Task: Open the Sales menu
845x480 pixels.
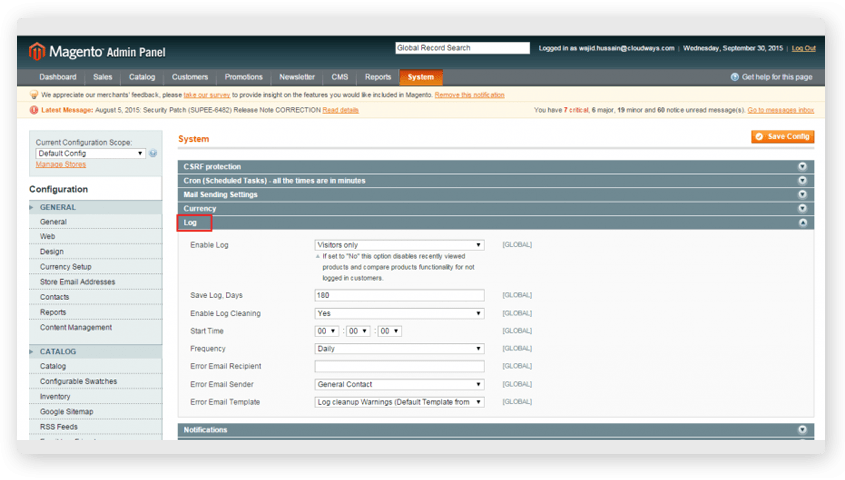Action: [102, 77]
